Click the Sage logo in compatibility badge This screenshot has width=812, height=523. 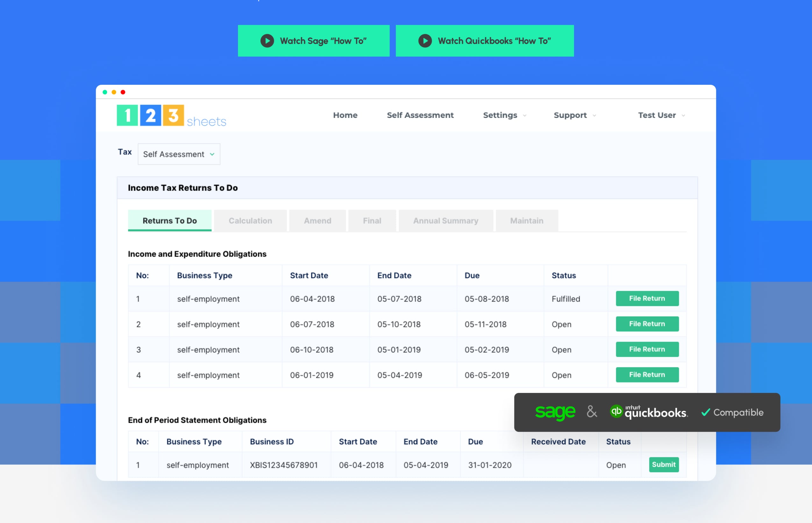point(555,412)
